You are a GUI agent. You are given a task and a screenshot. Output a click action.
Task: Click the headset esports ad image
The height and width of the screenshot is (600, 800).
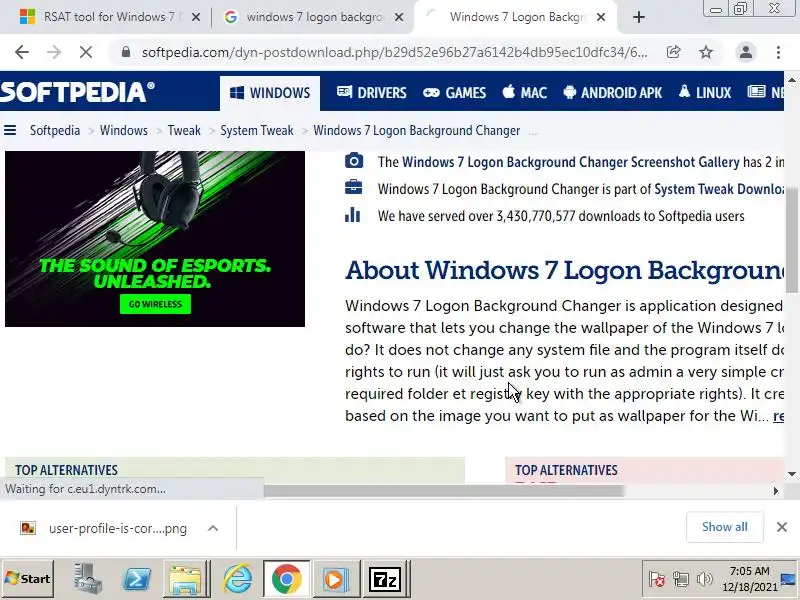tap(155, 239)
